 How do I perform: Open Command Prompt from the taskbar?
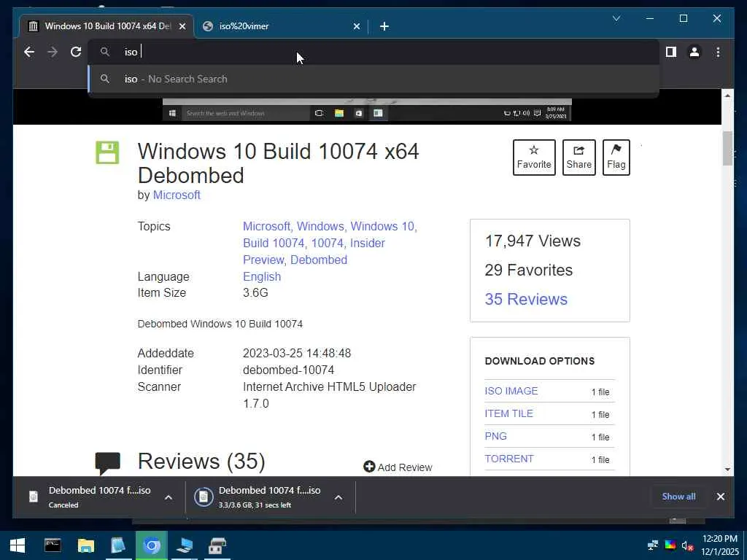coord(53,545)
